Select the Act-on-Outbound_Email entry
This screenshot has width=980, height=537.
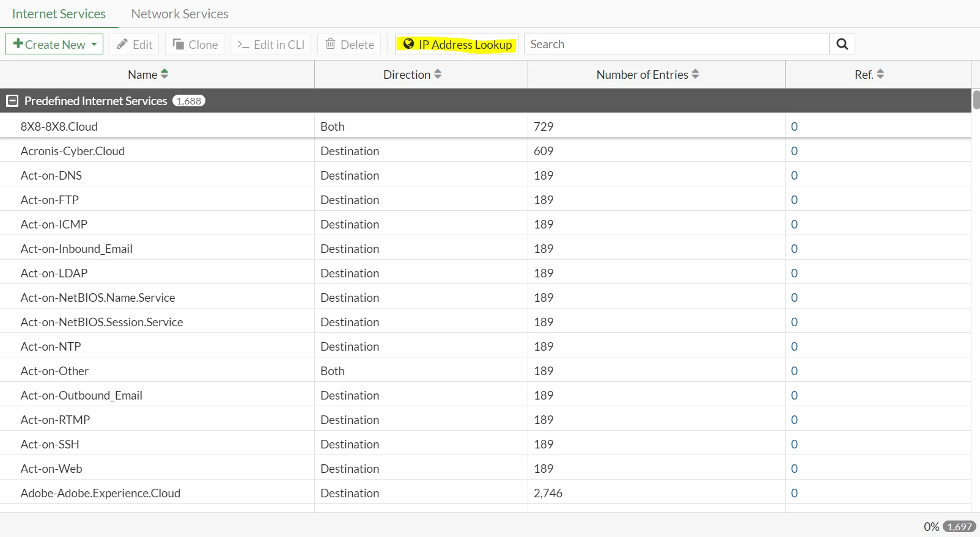click(x=81, y=395)
